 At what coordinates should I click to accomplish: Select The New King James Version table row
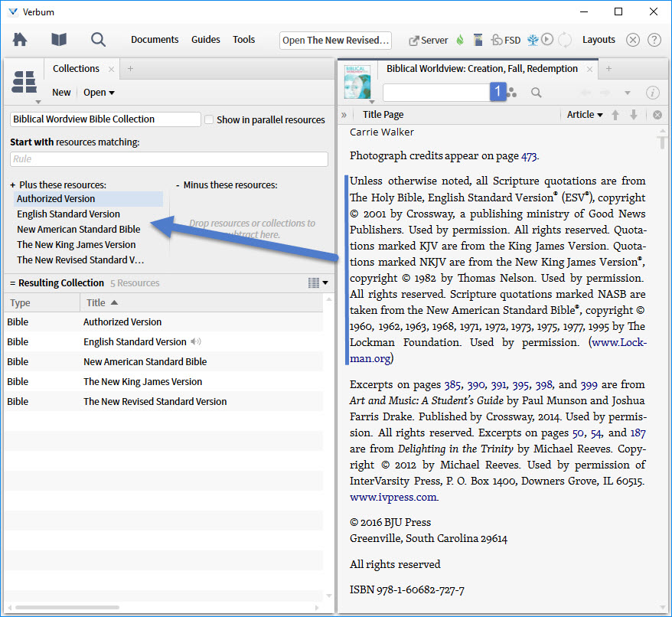pos(164,381)
